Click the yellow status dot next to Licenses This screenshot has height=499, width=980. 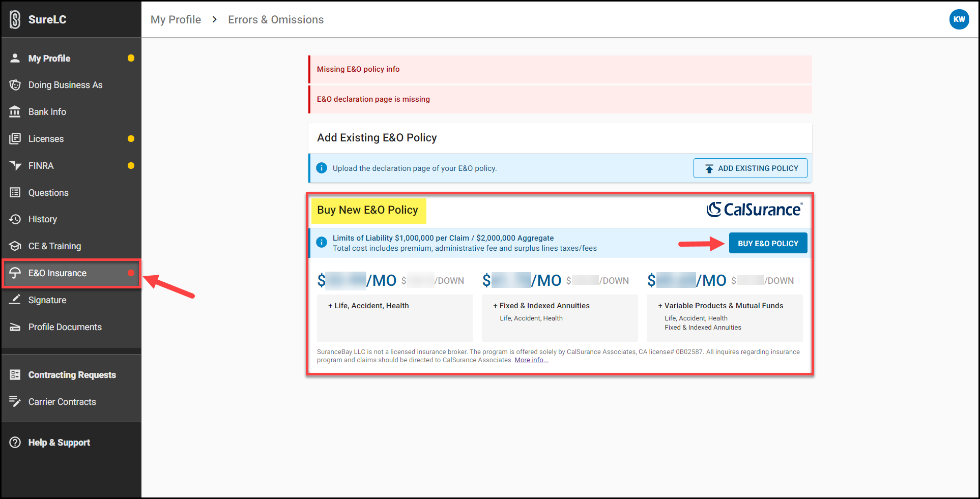tap(131, 138)
